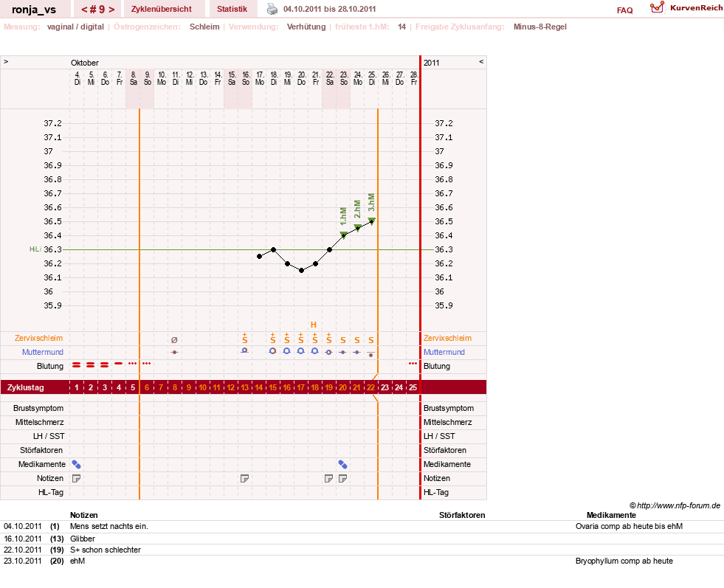The image size is (724, 588).
Task: Click the LH / SST row label on the left
Action: tap(49, 436)
